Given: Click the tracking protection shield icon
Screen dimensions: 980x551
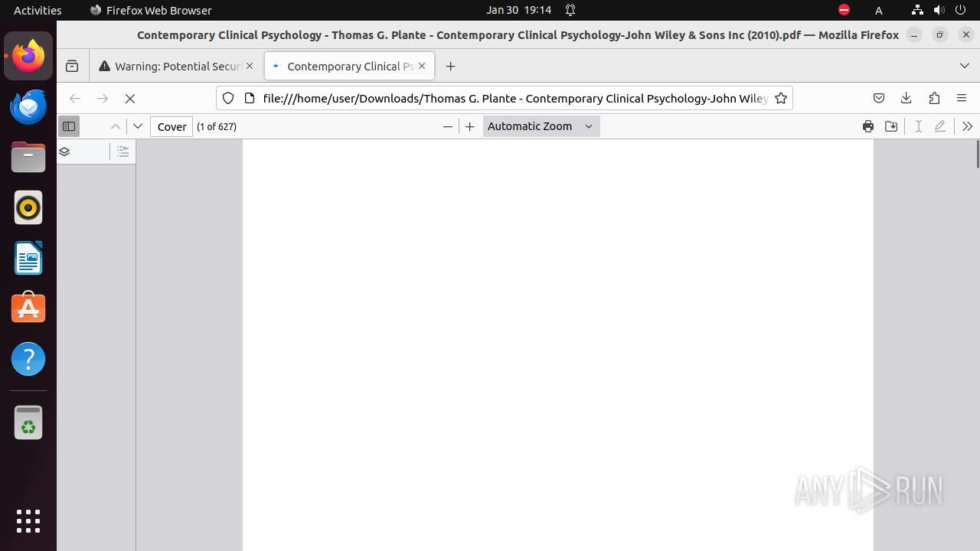Looking at the screenshot, I should click(227, 98).
